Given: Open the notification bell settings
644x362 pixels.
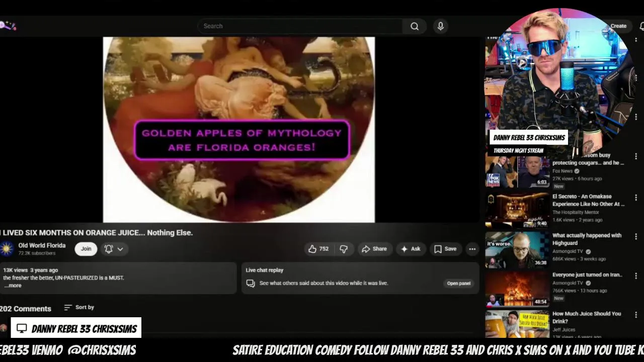Looking at the screenshot, I should [109, 249].
